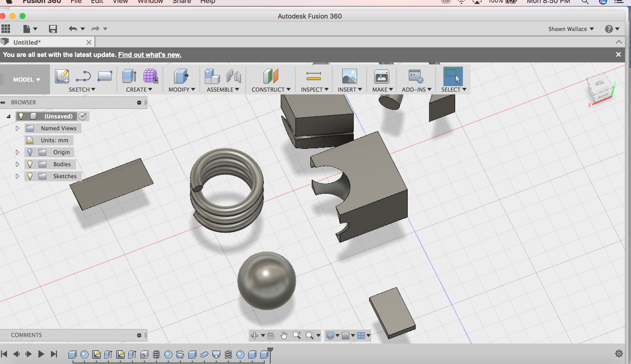Toggle the Bodies folder lightbulb visibility

point(30,164)
